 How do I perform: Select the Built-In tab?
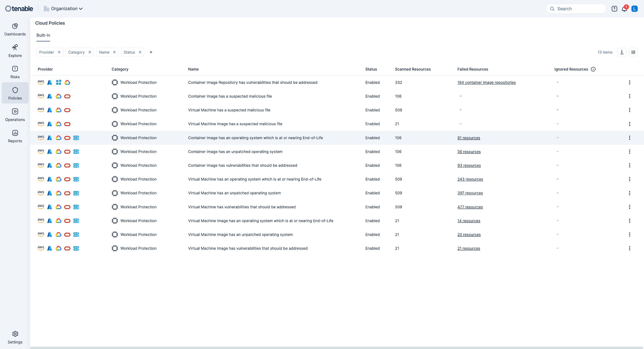click(43, 35)
